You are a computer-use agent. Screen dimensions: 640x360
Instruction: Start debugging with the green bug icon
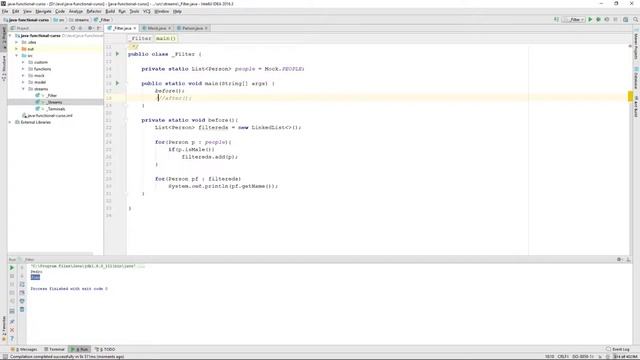(598, 20)
